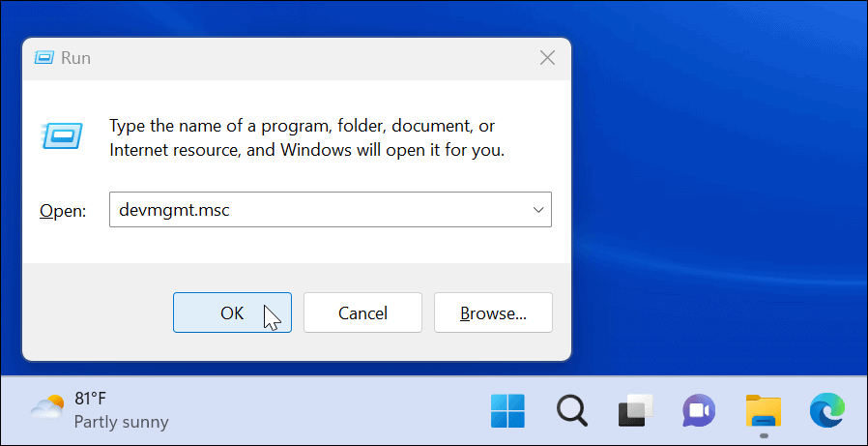Screen dimensions: 868x446
Task: Launch File Explorer from the taskbar
Action: pos(763,411)
